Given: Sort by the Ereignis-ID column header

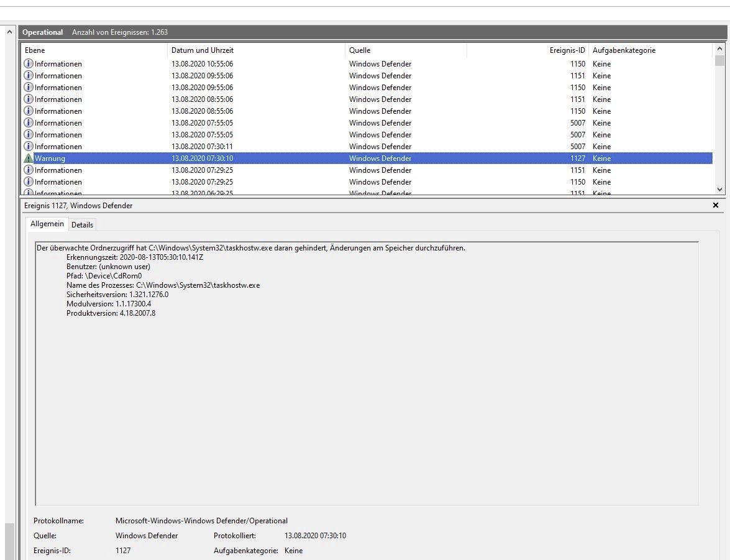Looking at the screenshot, I should 527,50.
